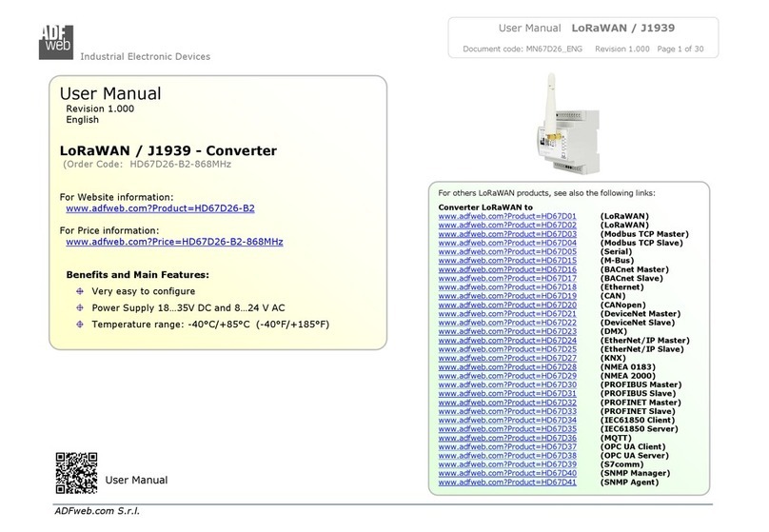Click the "Page 1 of 30" text
The width and height of the screenshot is (769, 532).
680,49
